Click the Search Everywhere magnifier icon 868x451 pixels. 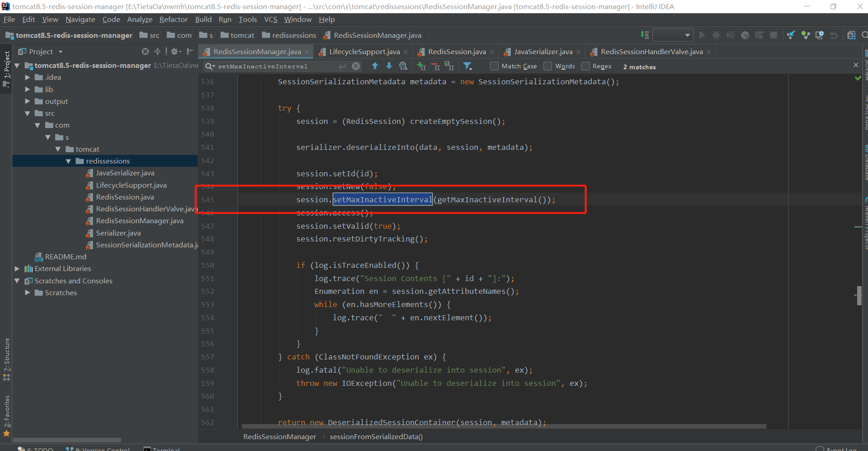(864, 35)
